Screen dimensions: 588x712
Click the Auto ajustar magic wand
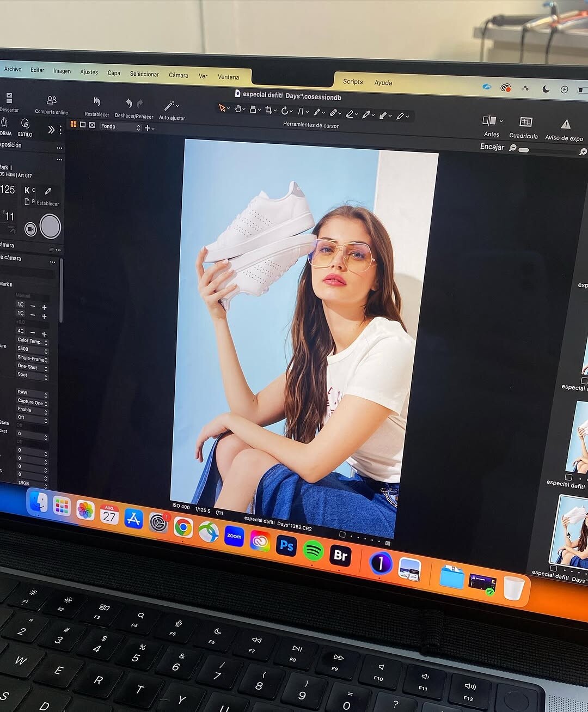pos(170,106)
